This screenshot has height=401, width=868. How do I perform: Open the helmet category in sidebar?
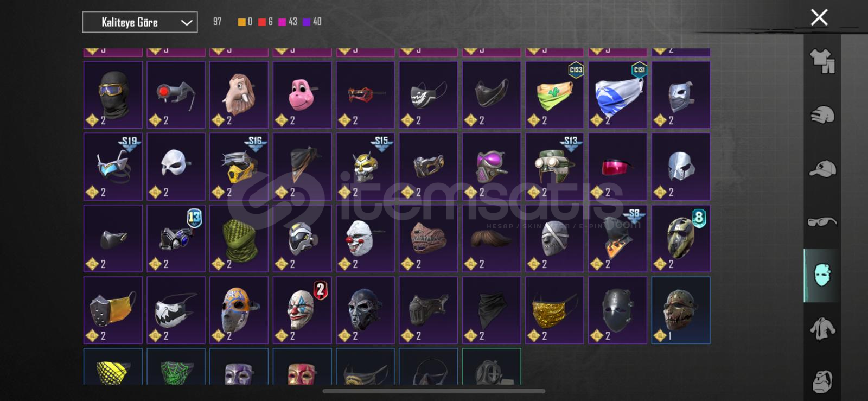pyautogui.click(x=822, y=114)
